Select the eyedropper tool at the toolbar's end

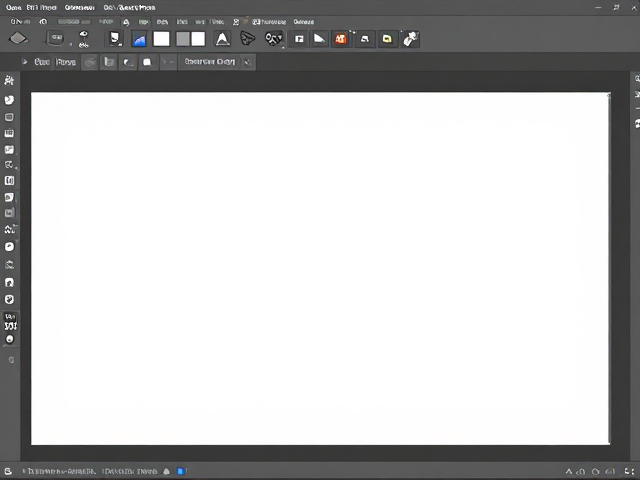(x=410, y=39)
